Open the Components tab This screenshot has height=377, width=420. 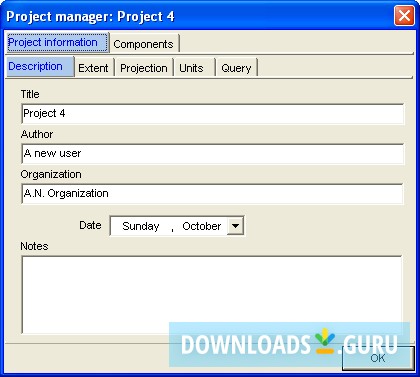(144, 44)
